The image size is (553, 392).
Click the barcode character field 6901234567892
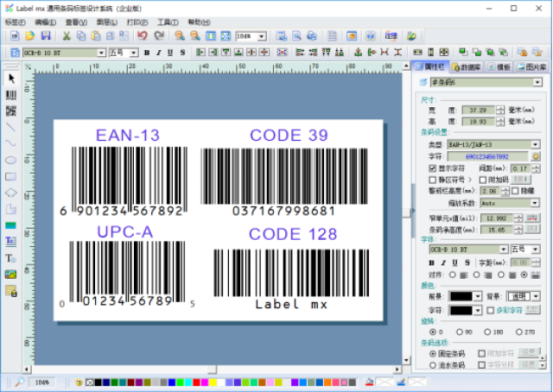487,156
